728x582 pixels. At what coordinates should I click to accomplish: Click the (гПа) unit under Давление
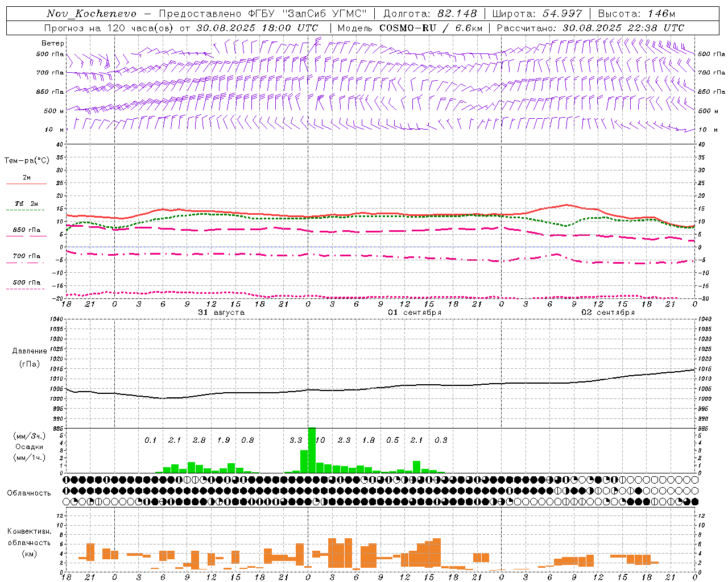(x=30, y=364)
